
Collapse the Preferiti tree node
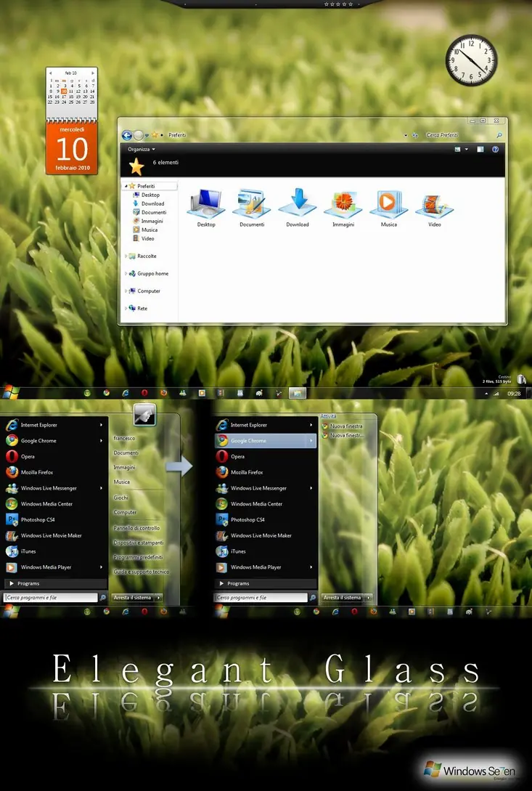(x=126, y=186)
